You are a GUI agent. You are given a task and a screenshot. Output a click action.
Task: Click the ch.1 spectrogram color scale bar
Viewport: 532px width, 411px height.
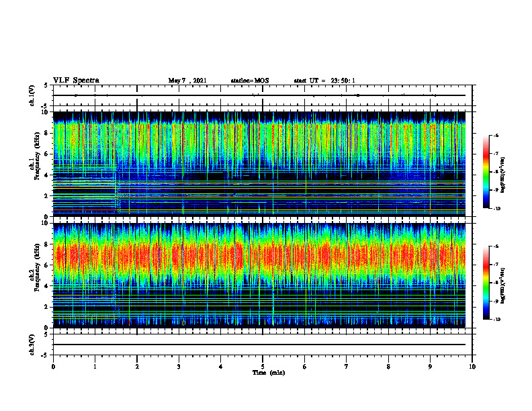[486, 172]
